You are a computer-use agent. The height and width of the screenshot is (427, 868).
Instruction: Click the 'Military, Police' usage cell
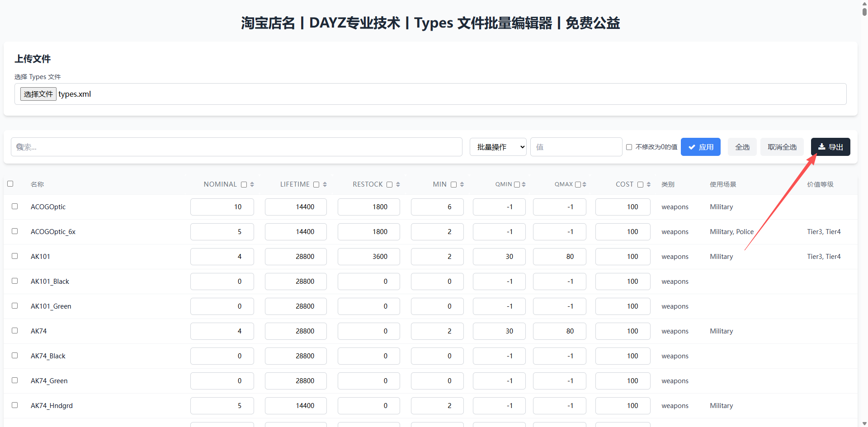[x=732, y=232]
